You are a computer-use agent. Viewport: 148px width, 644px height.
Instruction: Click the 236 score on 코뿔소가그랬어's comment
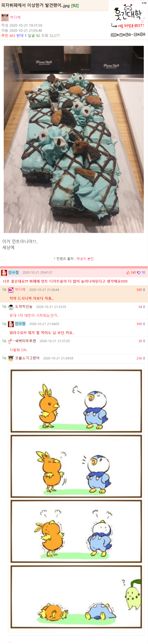139,358
